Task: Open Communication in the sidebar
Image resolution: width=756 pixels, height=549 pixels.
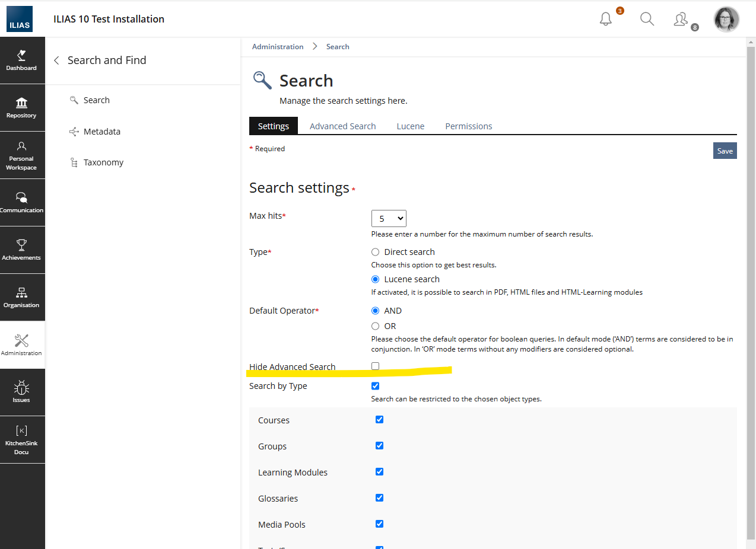Action: coord(21,202)
